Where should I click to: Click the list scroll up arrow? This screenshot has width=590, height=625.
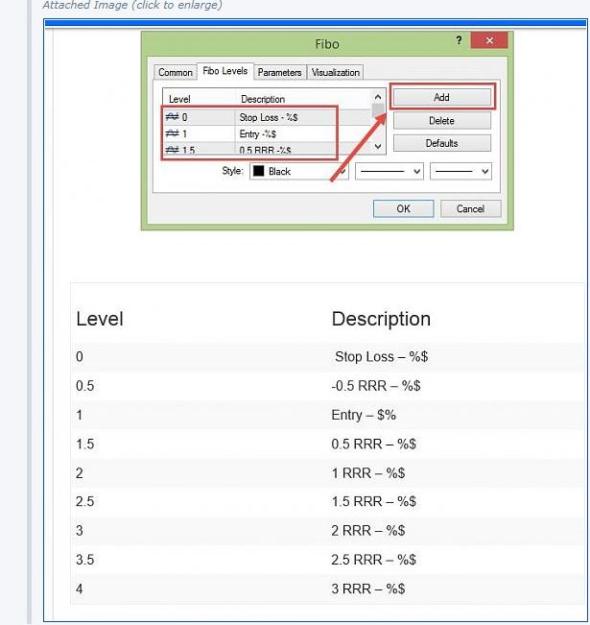pyautogui.click(x=378, y=97)
